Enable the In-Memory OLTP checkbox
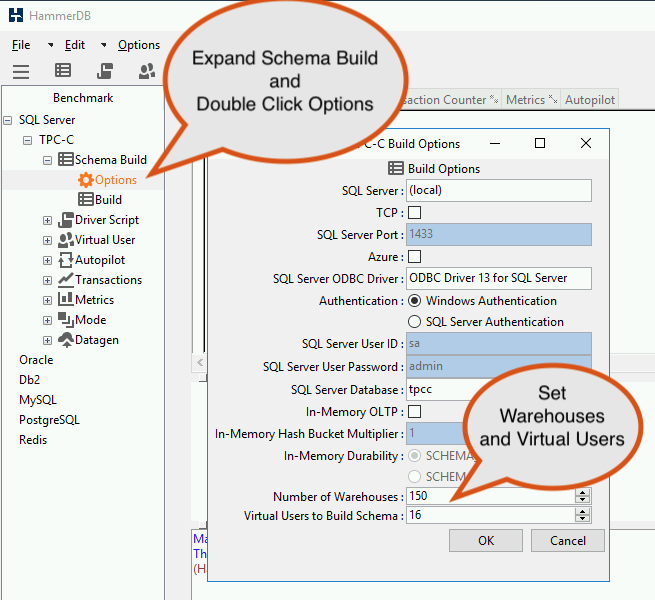The width and height of the screenshot is (655, 600). coord(414,412)
